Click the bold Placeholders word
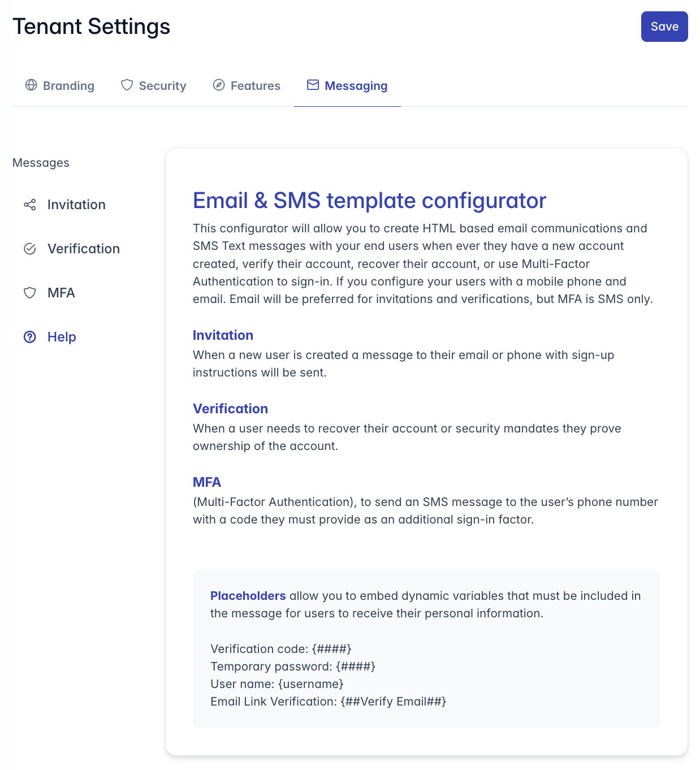The image size is (700, 770). coord(248,596)
